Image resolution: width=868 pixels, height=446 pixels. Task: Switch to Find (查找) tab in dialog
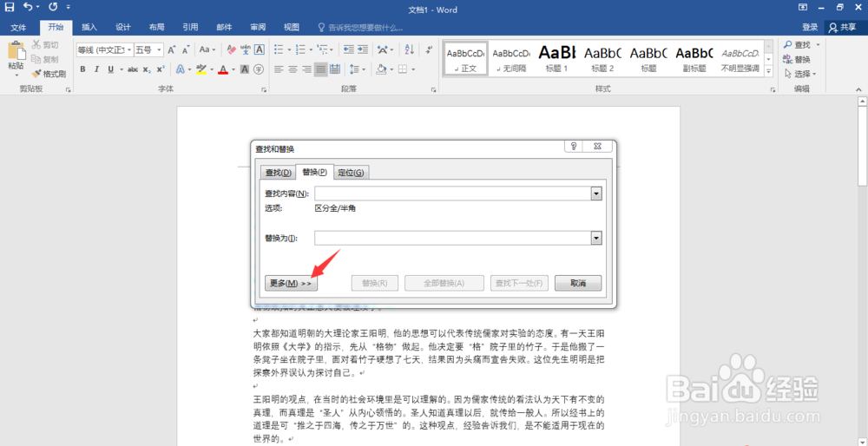point(278,173)
